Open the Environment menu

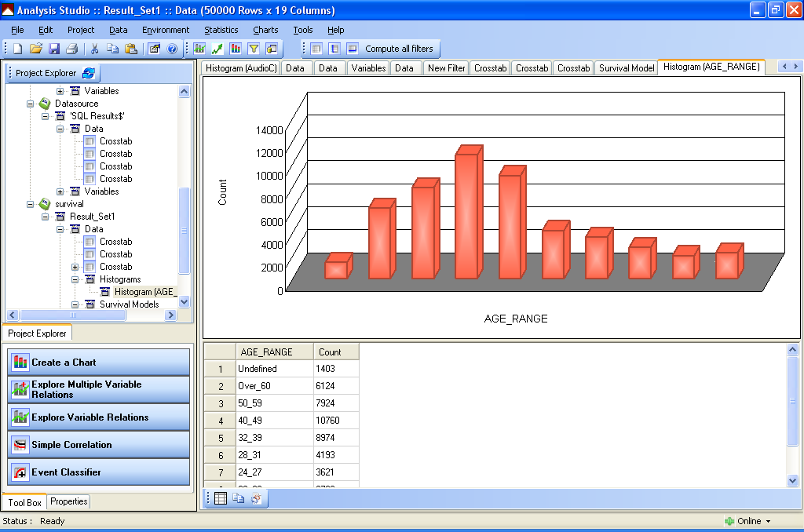point(166,30)
